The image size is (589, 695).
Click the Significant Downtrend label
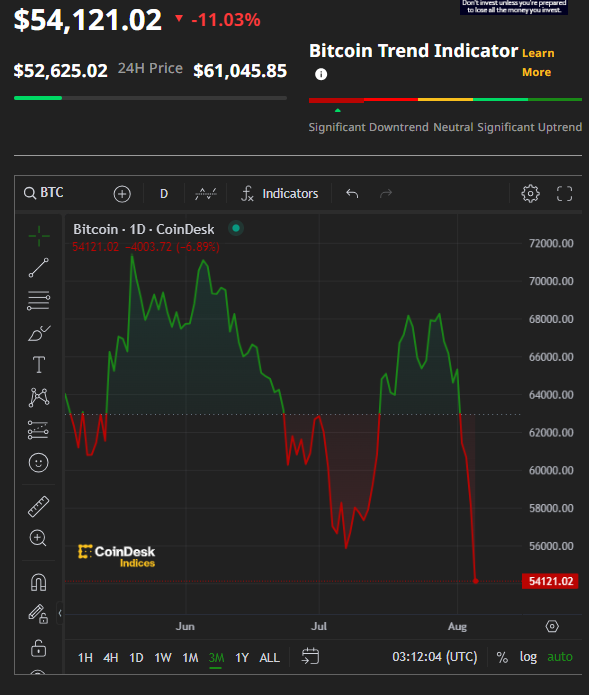[x=368, y=127]
